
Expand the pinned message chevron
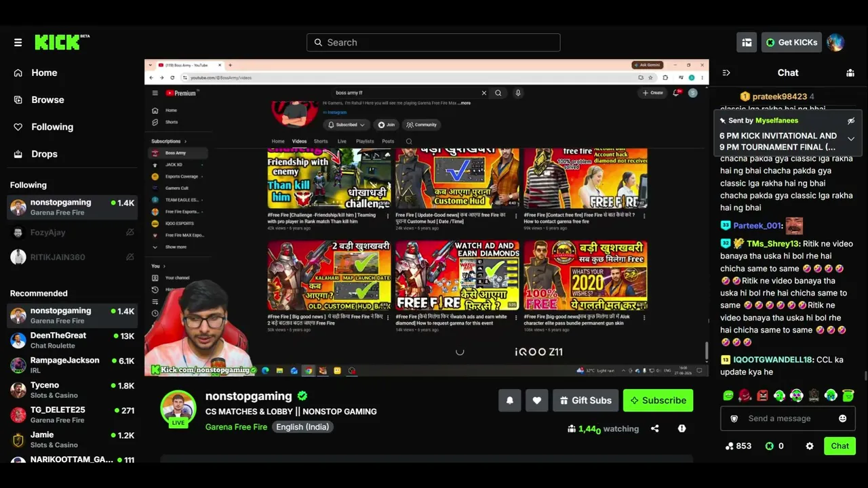tap(851, 139)
